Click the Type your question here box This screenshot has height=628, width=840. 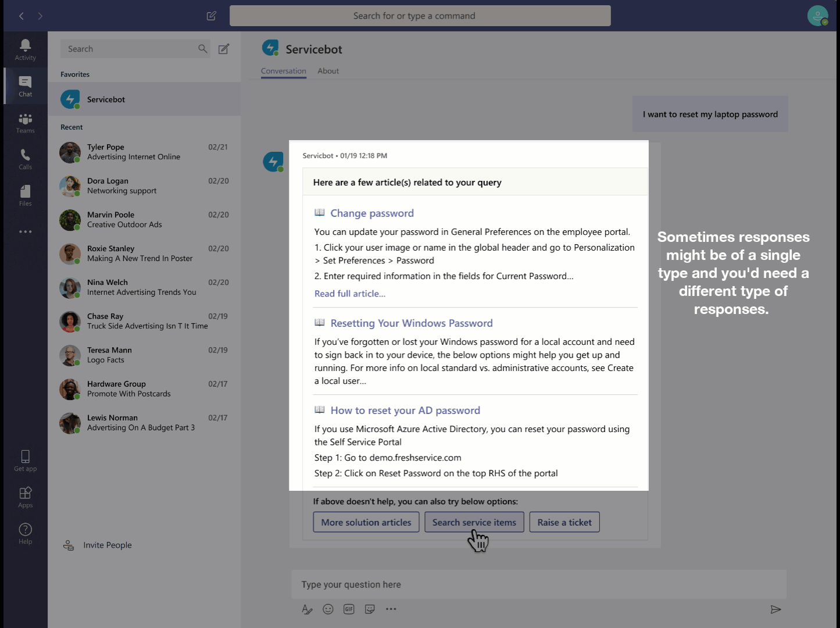(x=539, y=584)
